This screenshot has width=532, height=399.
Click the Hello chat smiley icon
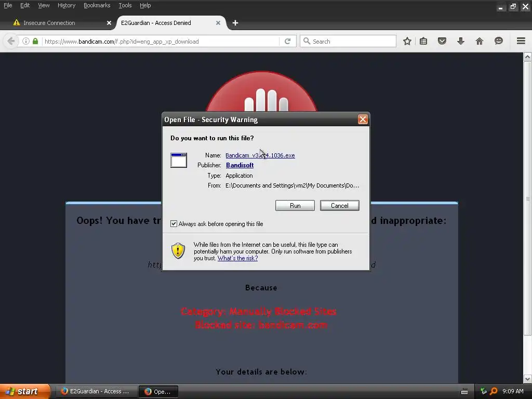point(498,41)
